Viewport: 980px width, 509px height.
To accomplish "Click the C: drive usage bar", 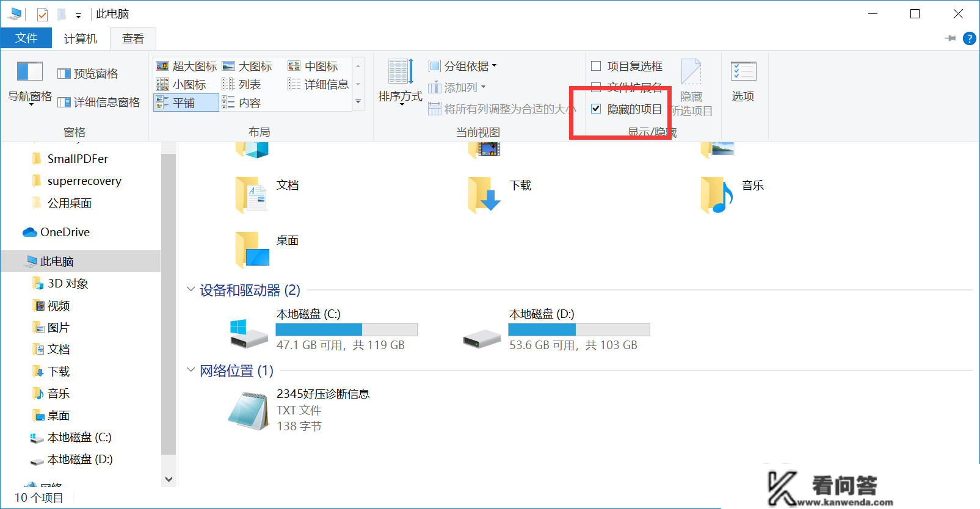I will 346,330.
